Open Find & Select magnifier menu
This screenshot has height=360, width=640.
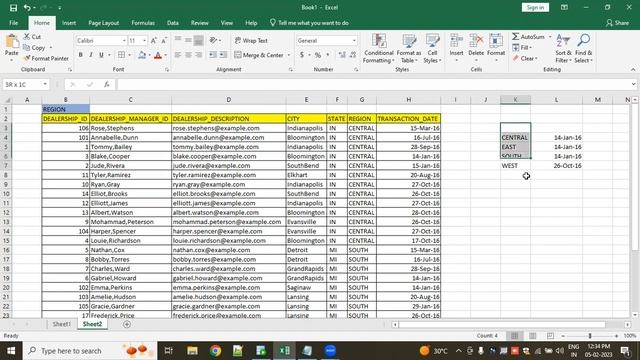(583, 49)
